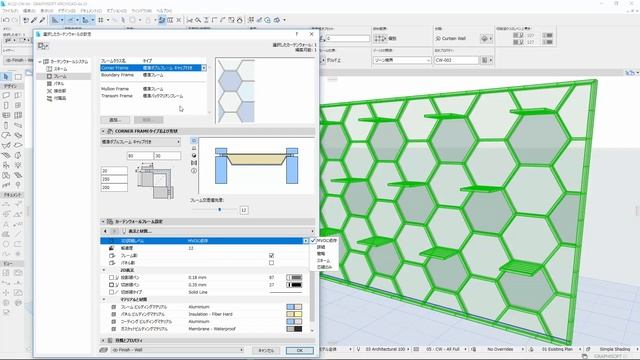This screenshot has height=360, width=640.
Task: Choose the second option in detail level popup
Action: (321, 247)
